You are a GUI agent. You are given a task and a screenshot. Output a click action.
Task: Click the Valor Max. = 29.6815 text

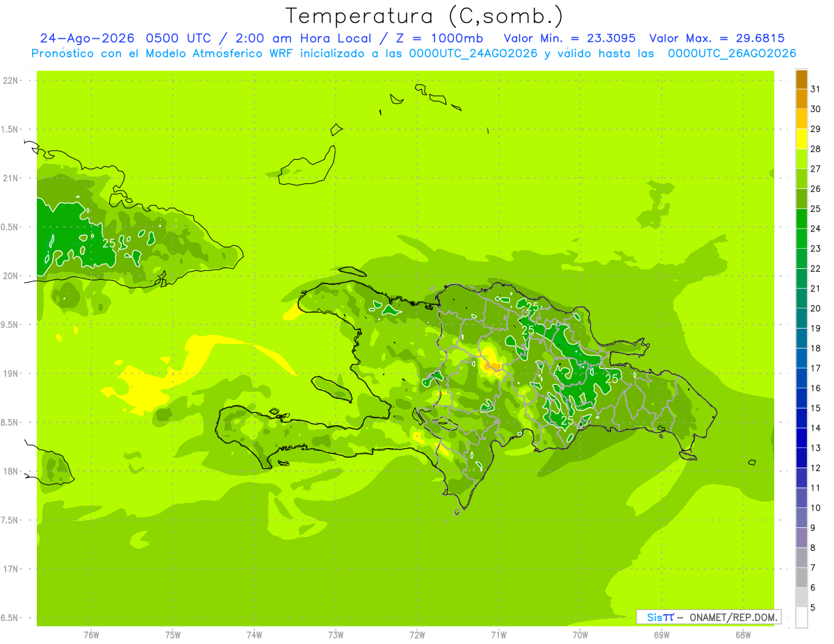(717, 38)
